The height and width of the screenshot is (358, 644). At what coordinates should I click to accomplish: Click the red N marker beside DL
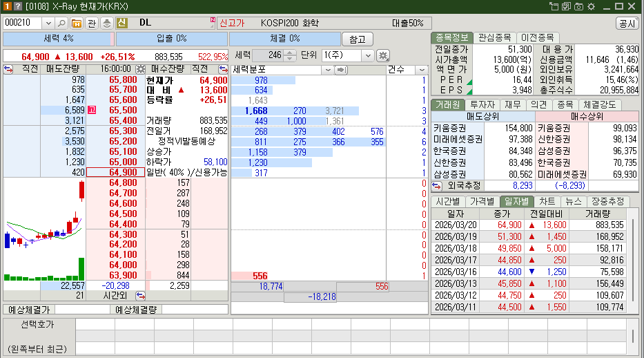[x=213, y=20]
